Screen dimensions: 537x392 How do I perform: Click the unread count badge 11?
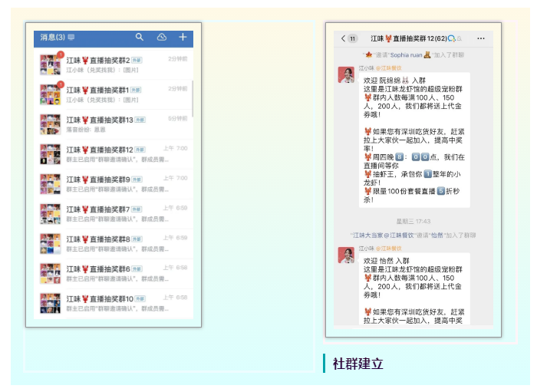pyautogui.click(x=352, y=38)
